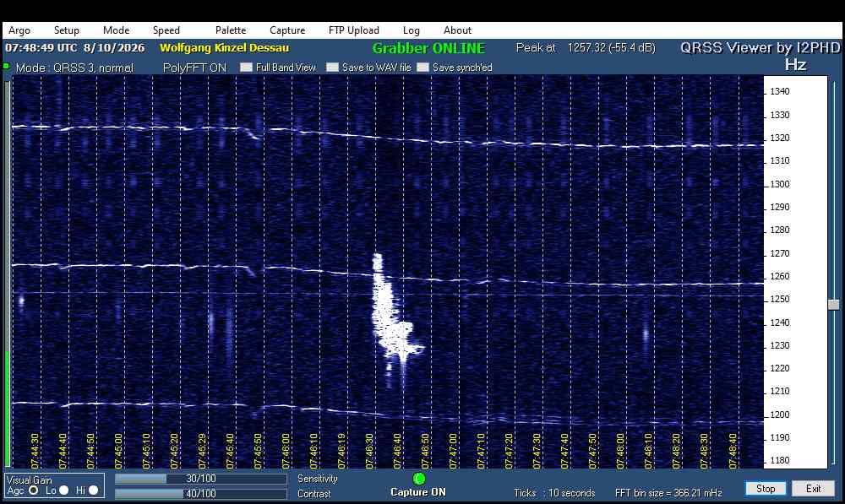Click the QRSS Viewer by I2PHD title
Viewport: 845px width, 504px height.
coord(760,48)
